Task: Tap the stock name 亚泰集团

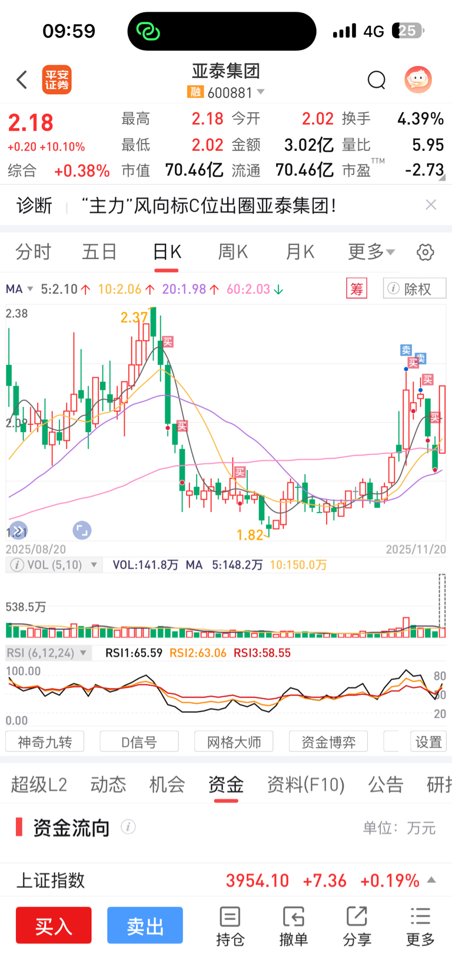Action: (x=226, y=71)
